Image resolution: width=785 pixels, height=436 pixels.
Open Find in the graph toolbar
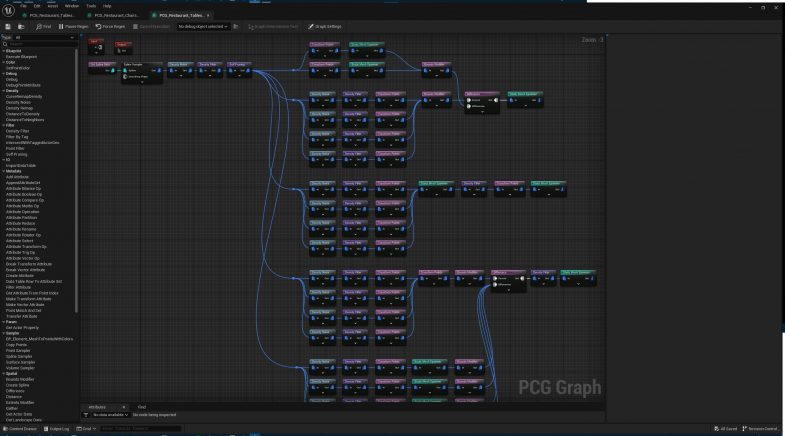pos(44,27)
